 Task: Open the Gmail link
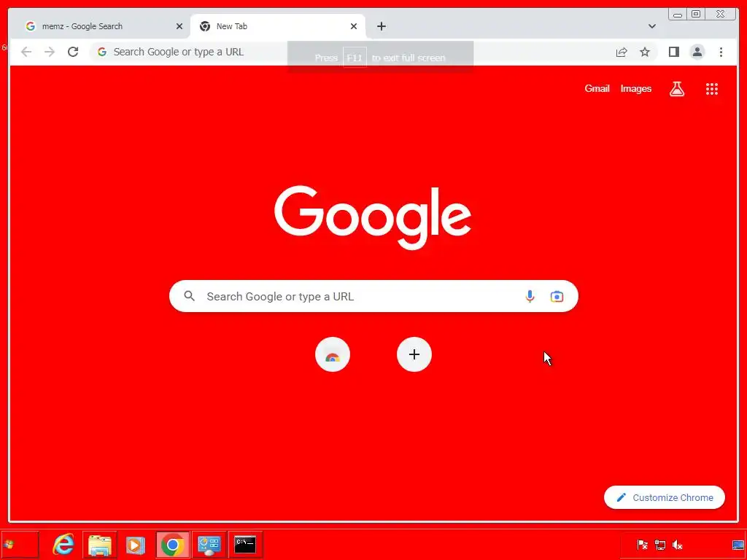click(597, 88)
